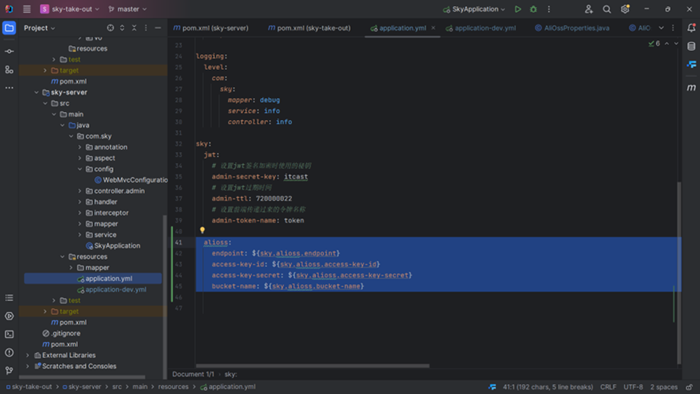Collapse the sky-server module
The height and width of the screenshot is (394, 700).
pos(36,92)
